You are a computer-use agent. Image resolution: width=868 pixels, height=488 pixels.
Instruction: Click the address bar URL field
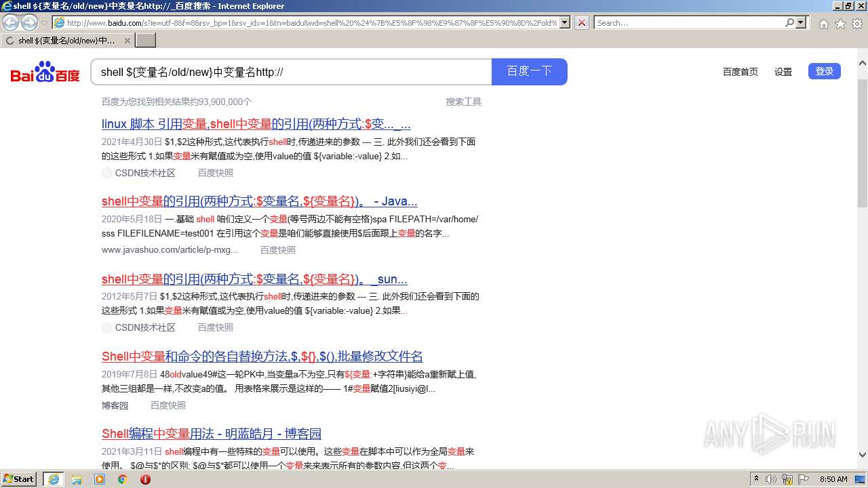(311, 22)
